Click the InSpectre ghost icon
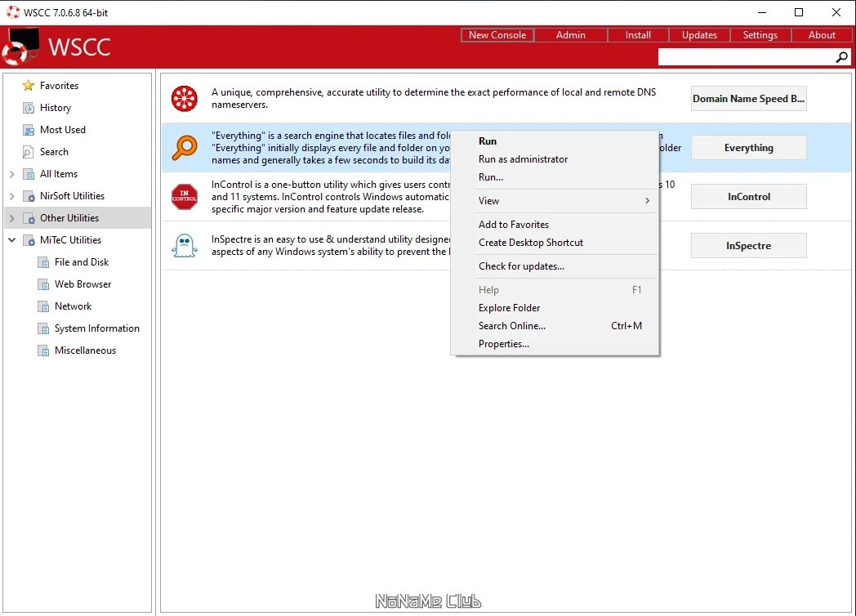856x616 pixels. [185, 246]
